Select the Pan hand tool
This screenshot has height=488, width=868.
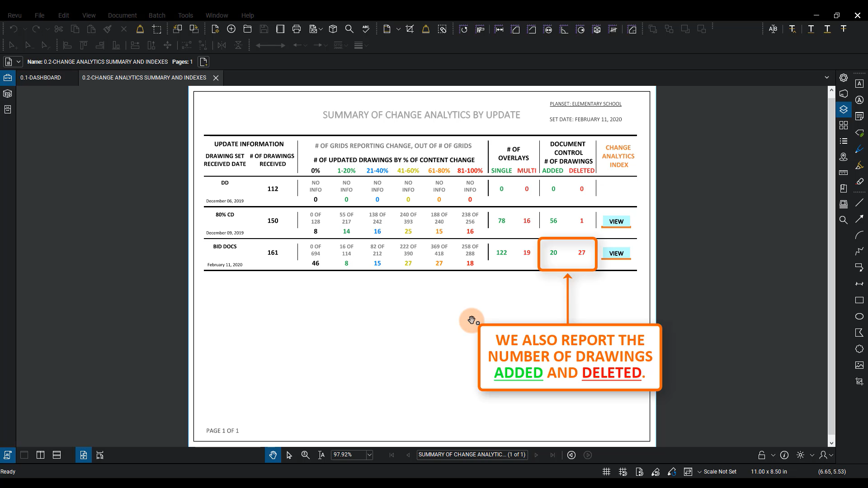pyautogui.click(x=273, y=455)
